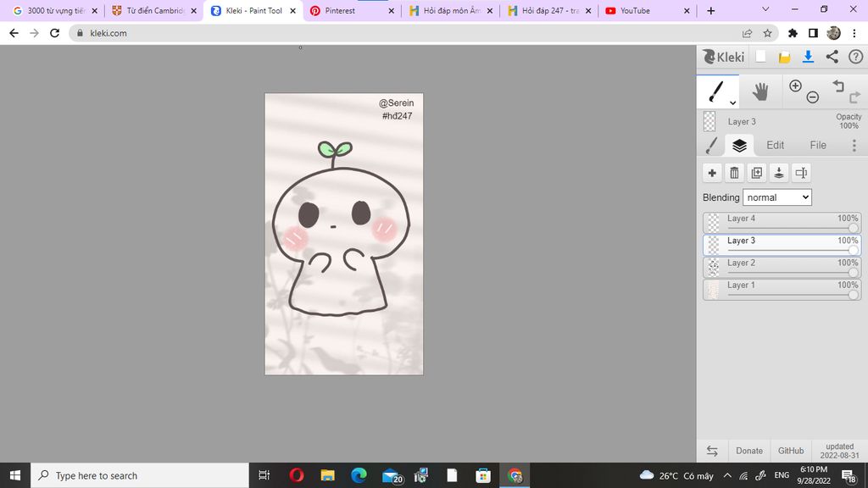Open the Blending mode dropdown
The image size is (868, 488).
click(777, 197)
